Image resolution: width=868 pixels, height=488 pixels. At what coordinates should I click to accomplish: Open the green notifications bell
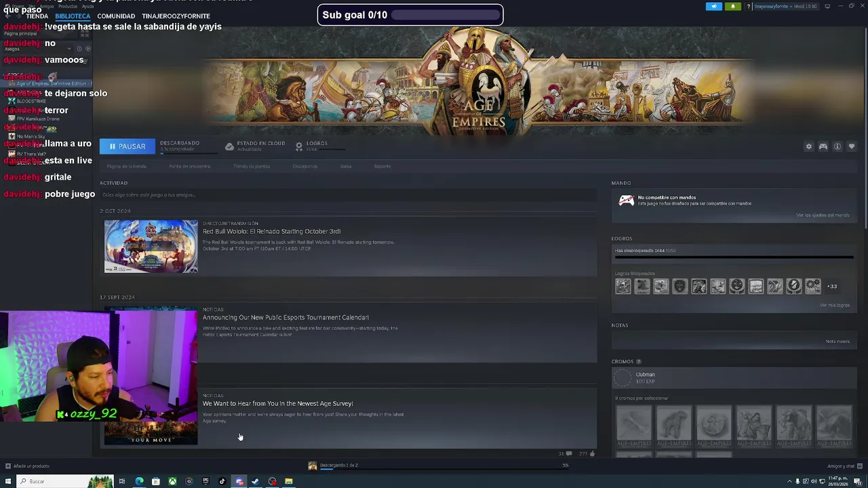[732, 6]
